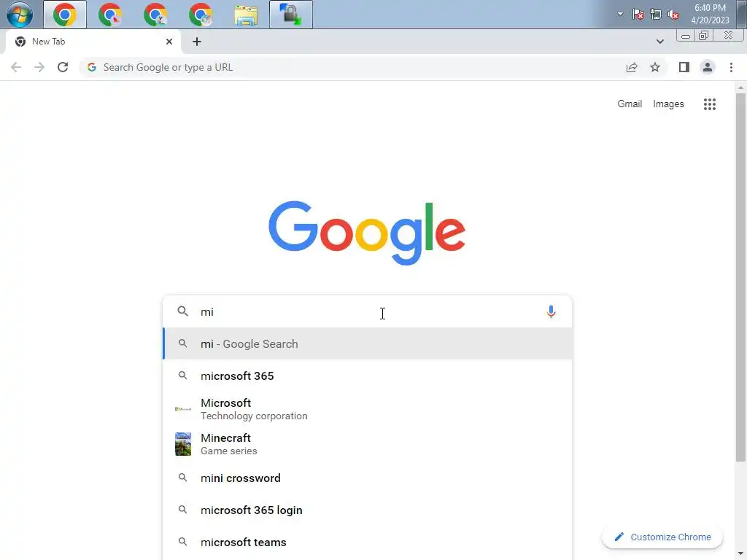Click Customize Chrome button
This screenshot has height=560, width=747.
point(662,537)
